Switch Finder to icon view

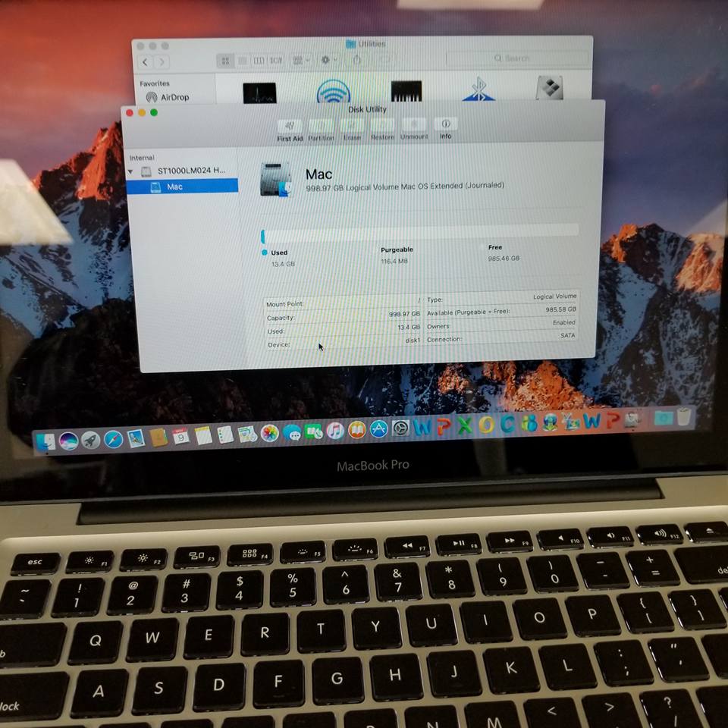[224, 60]
